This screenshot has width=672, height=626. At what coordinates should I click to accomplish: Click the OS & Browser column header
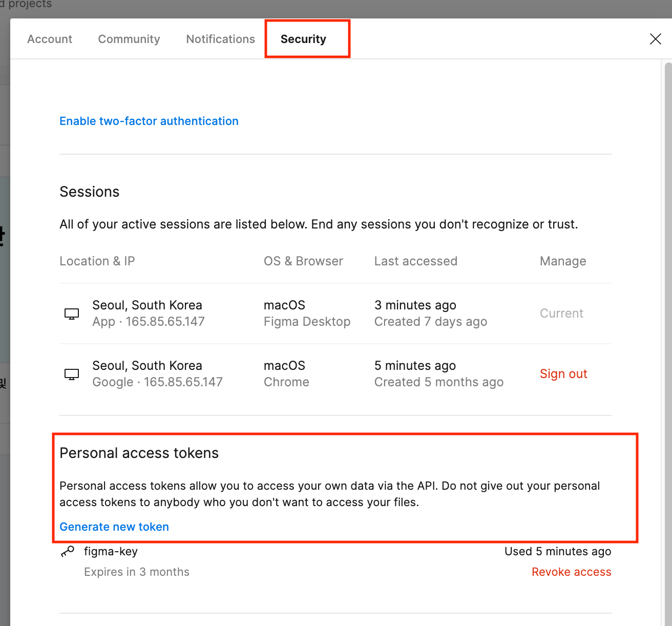pos(303,261)
